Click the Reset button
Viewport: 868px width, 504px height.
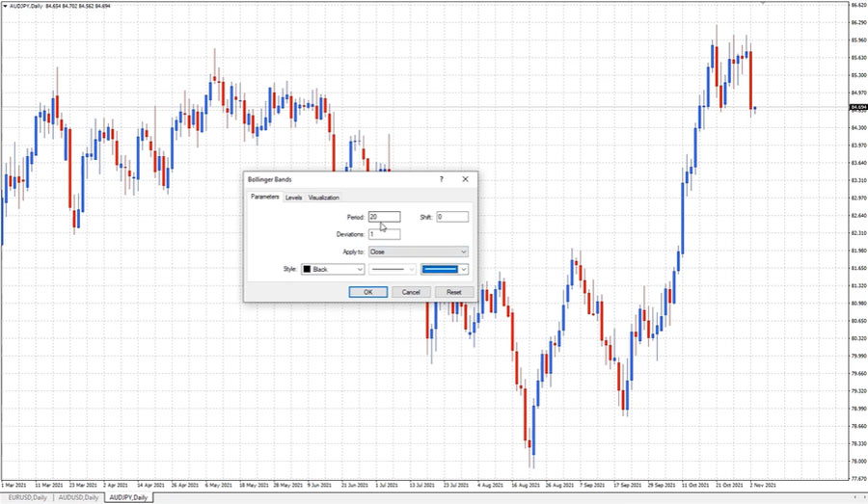pyautogui.click(x=453, y=292)
